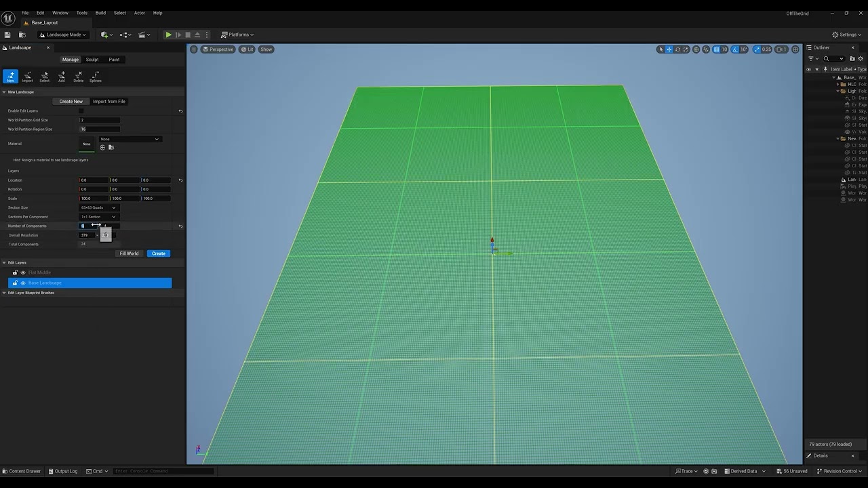Hide the Flat Middle edit layer
The width and height of the screenshot is (868, 488).
[23, 272]
